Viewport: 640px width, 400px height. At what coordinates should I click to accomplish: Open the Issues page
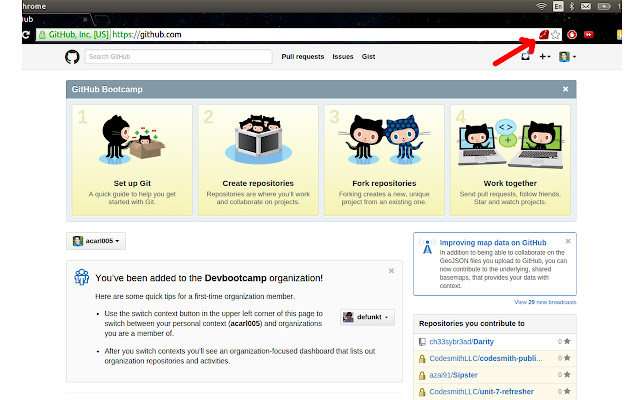(x=342, y=57)
